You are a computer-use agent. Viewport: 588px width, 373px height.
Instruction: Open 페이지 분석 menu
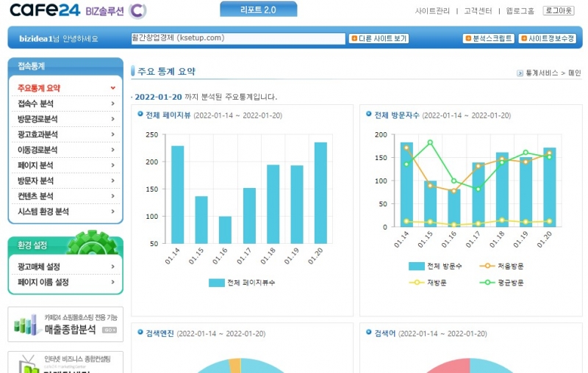[x=35, y=165]
